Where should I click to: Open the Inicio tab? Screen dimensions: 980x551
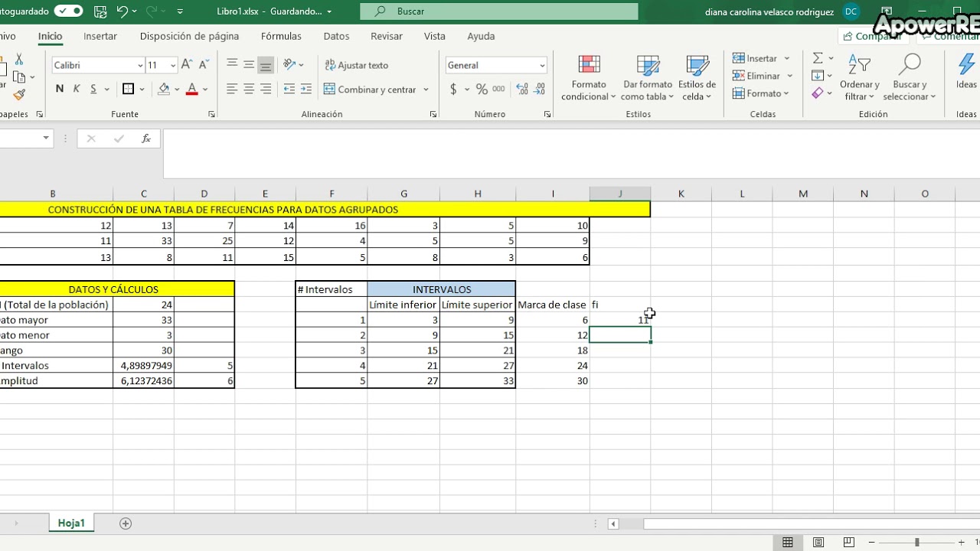[x=50, y=36]
